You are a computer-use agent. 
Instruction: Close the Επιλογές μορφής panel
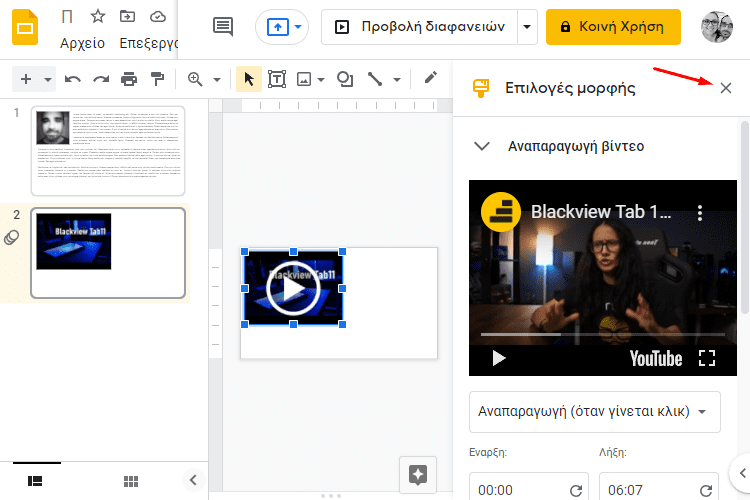(x=726, y=88)
